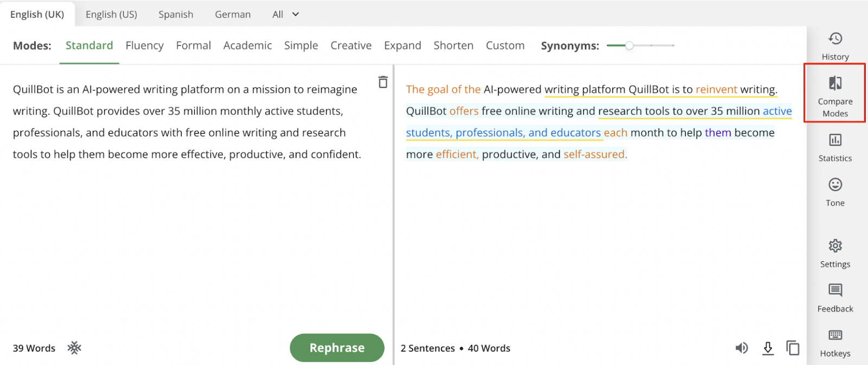This screenshot has height=365, width=868.
Task: Select the Simple mode
Action: coord(301,46)
